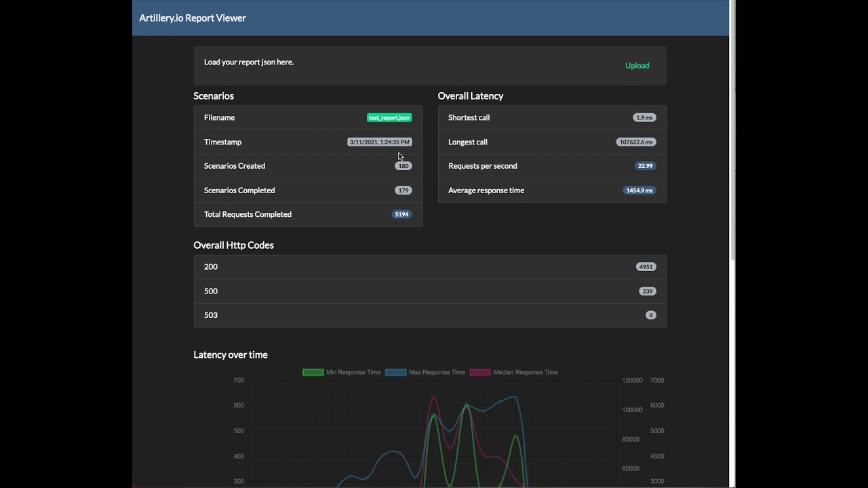868x488 pixels.
Task: Click the timestamp 3/11/2021 badge
Action: pos(380,142)
